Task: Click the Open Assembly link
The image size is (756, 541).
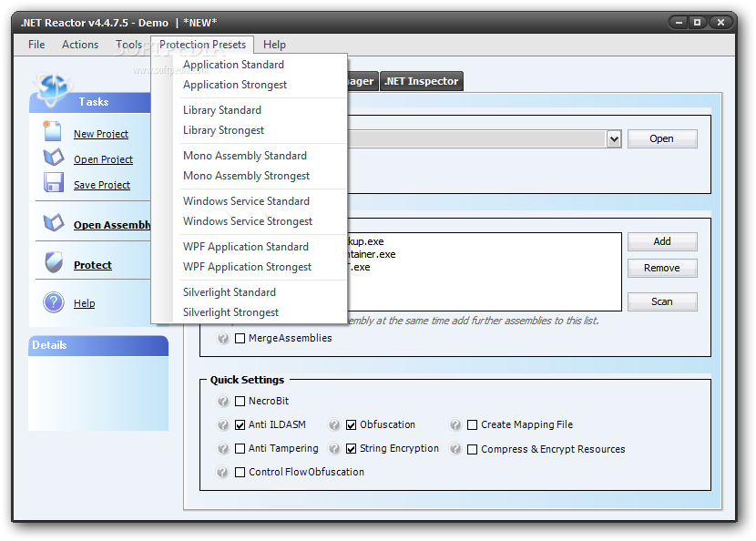Action: click(x=112, y=225)
